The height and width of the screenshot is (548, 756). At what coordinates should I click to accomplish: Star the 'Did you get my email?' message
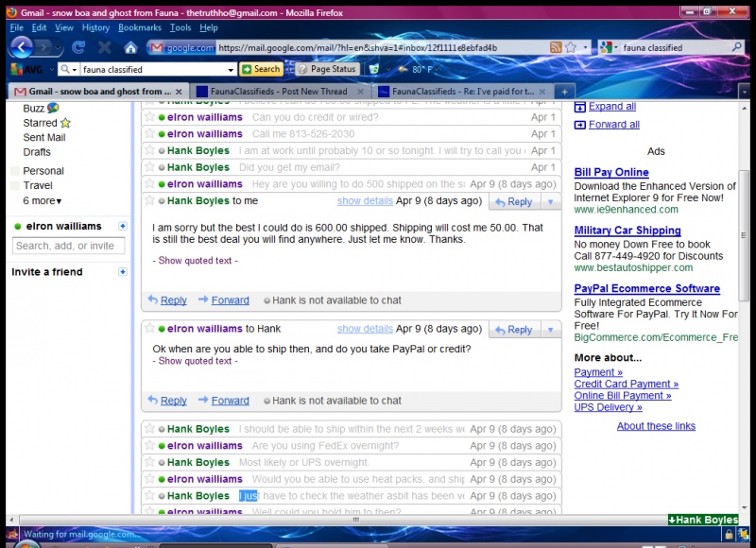pyautogui.click(x=150, y=166)
